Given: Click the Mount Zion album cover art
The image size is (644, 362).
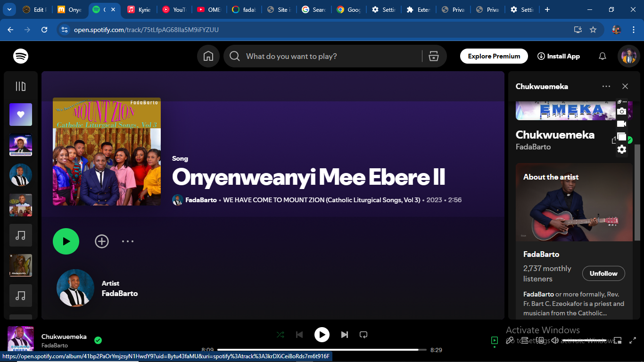Looking at the screenshot, I should pos(107,151).
